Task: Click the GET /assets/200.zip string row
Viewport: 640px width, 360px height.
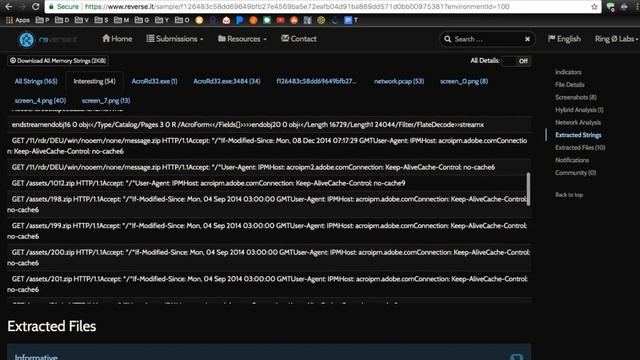Action: [269, 258]
